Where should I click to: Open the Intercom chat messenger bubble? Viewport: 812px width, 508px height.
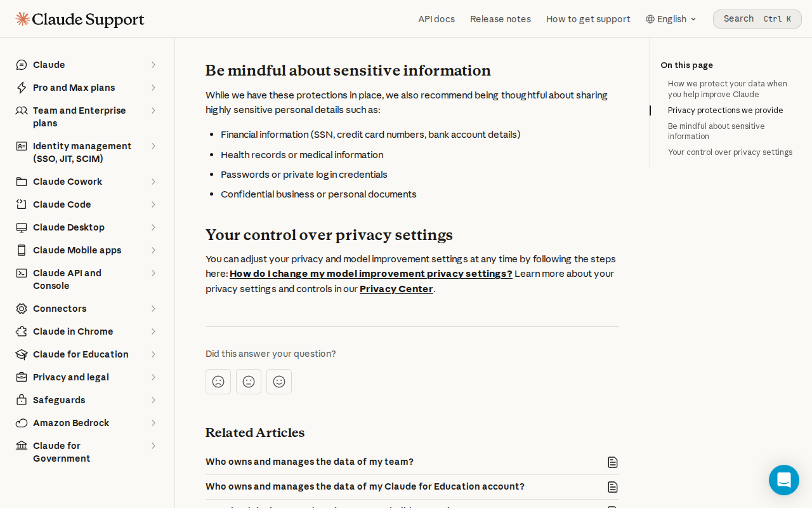point(784,480)
